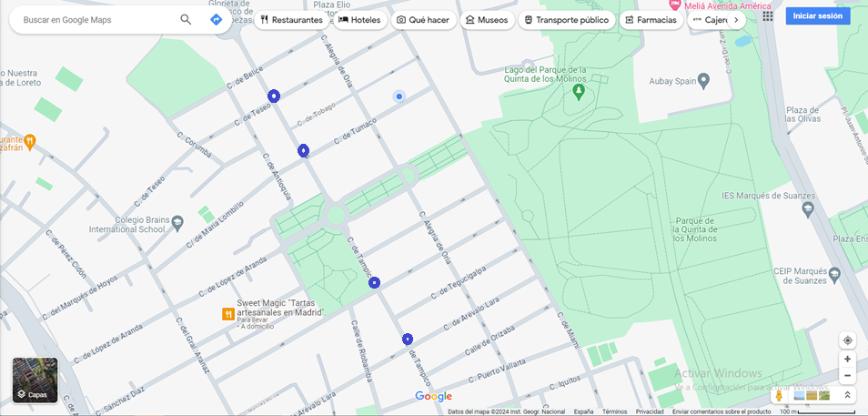The width and height of the screenshot is (868, 416).
Task: Open the Términos link
Action: pos(614,412)
